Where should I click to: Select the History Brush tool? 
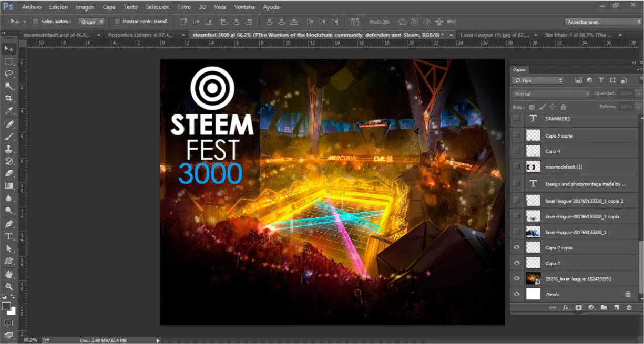click(x=9, y=161)
